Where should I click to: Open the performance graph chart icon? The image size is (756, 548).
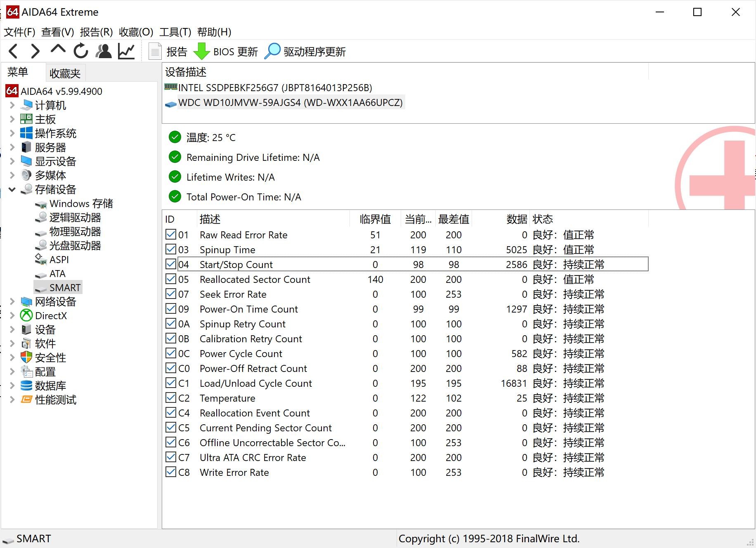coord(126,51)
